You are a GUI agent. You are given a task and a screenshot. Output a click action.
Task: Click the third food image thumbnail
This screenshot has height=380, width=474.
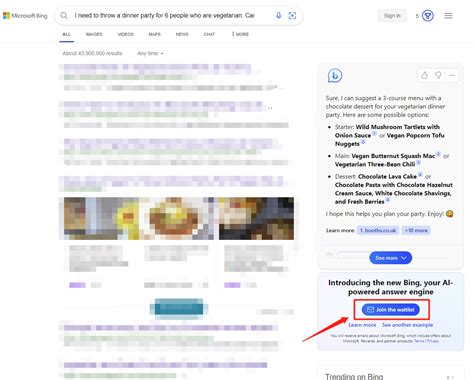click(256, 218)
